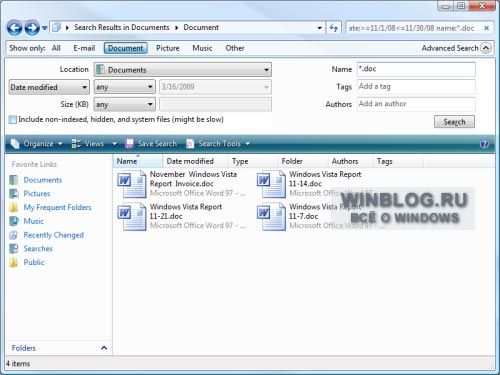Open the Public favorite link
Viewport: 500px width, 375px height.
point(34,262)
